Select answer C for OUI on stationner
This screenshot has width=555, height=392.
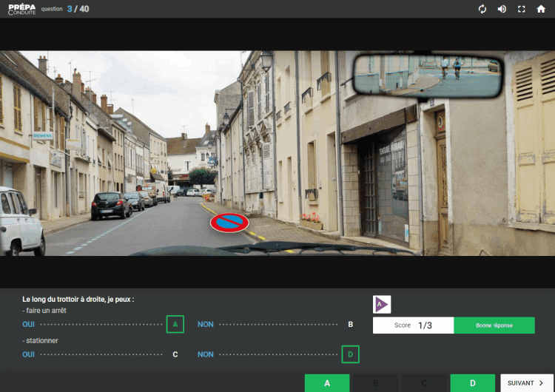click(x=175, y=354)
